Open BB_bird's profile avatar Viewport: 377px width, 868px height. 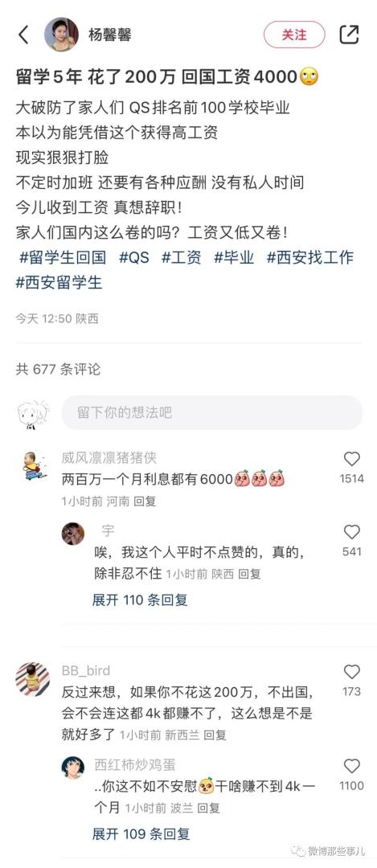tap(33, 678)
